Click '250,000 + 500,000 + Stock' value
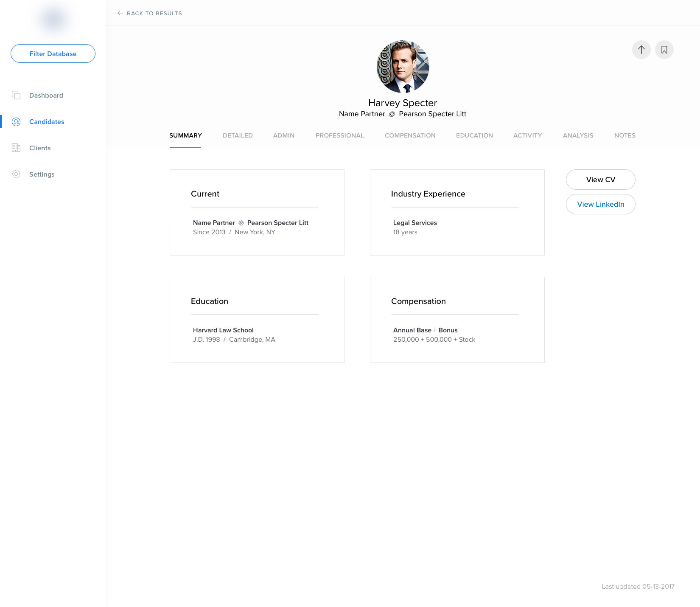Viewport: 700px width, 607px height. [434, 340]
